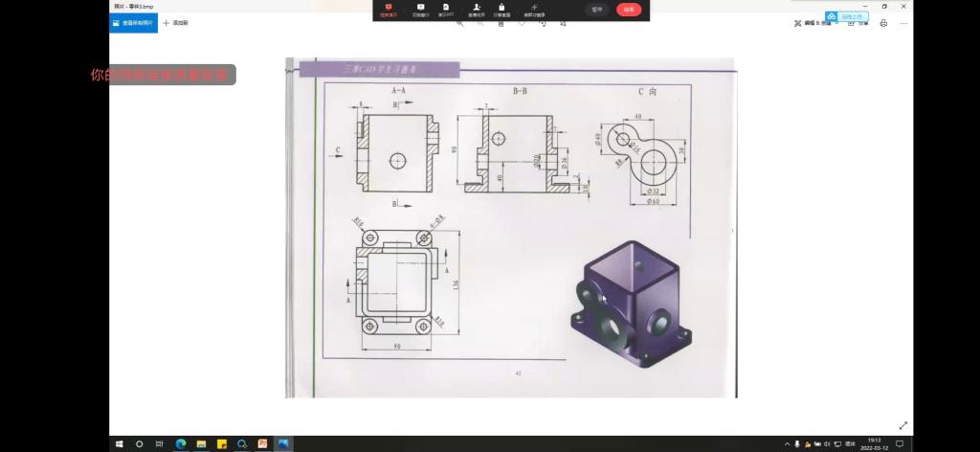Toggle the microphone icon in system tray
Viewport: 980px width, 452px height.
(797, 444)
